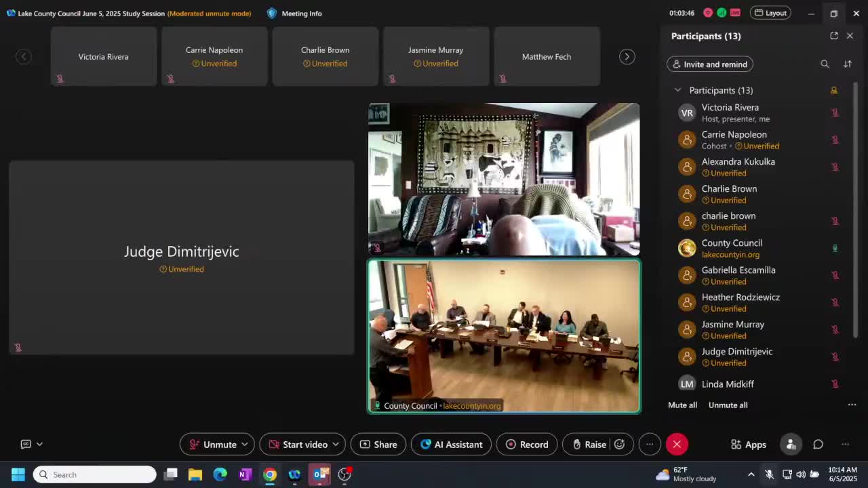Select the Carrie Napoleon filmstrip tile
Viewport: 868px width, 488px height.
(x=214, y=56)
